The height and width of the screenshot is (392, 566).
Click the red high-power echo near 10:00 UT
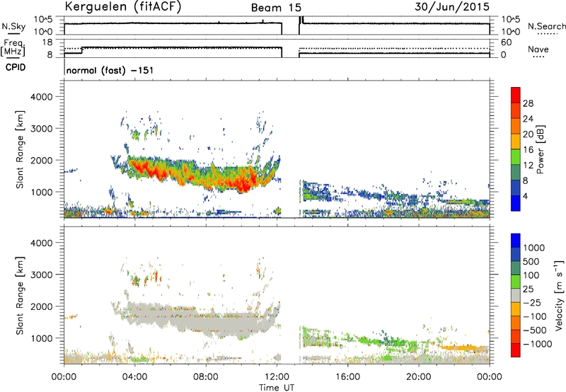tap(243, 183)
